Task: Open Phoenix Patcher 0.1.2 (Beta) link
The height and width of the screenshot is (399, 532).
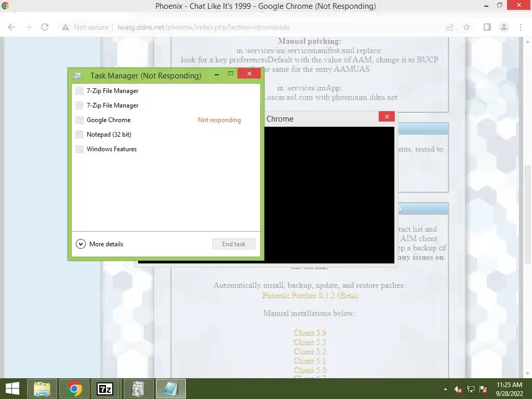Action: point(310,295)
